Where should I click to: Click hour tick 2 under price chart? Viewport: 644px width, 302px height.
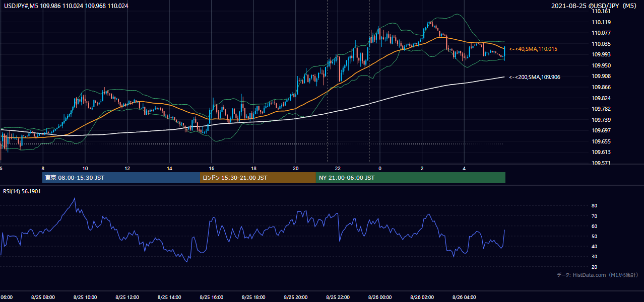point(422,169)
